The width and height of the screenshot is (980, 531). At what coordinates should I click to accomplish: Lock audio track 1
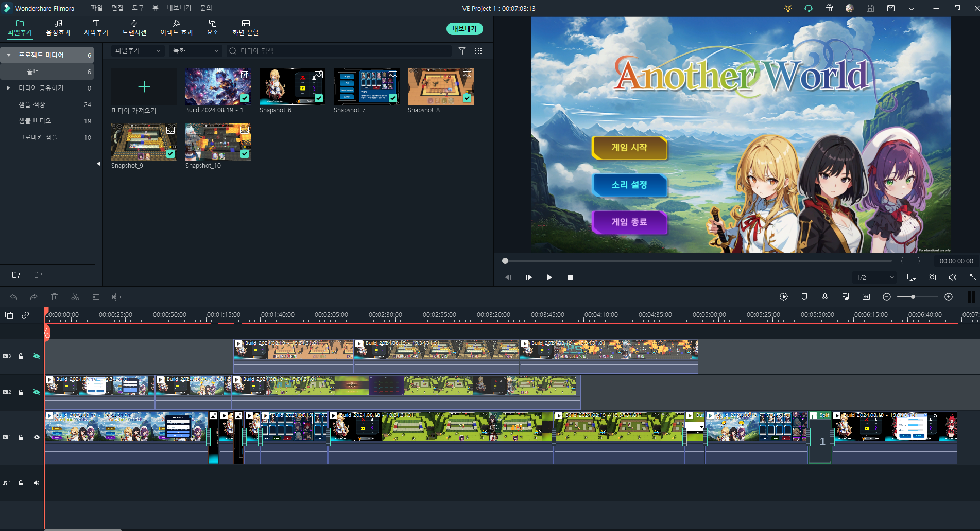click(21, 483)
